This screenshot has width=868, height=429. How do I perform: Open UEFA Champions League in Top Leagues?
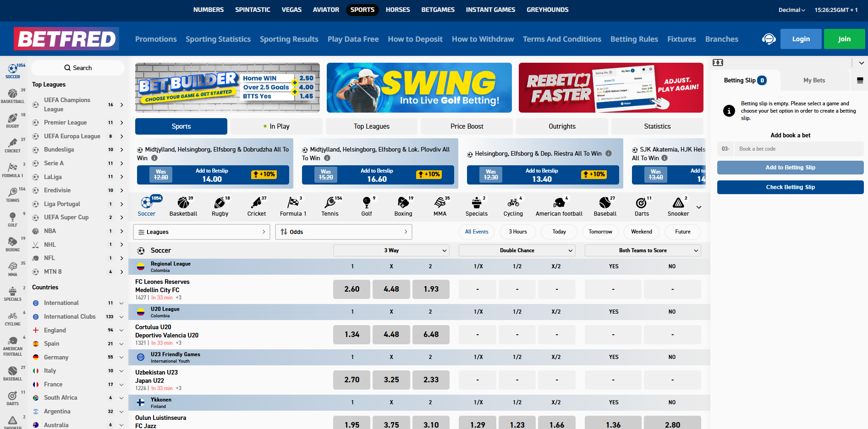coord(78,104)
